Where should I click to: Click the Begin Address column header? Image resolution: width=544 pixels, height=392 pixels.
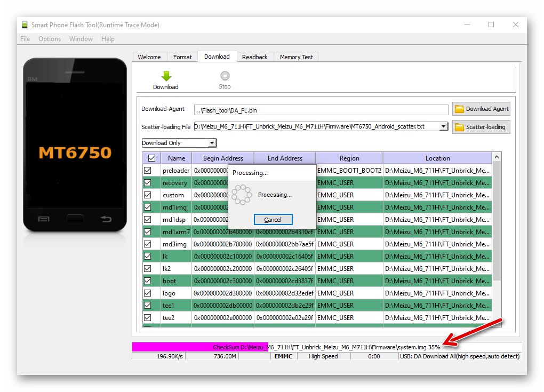(223, 158)
